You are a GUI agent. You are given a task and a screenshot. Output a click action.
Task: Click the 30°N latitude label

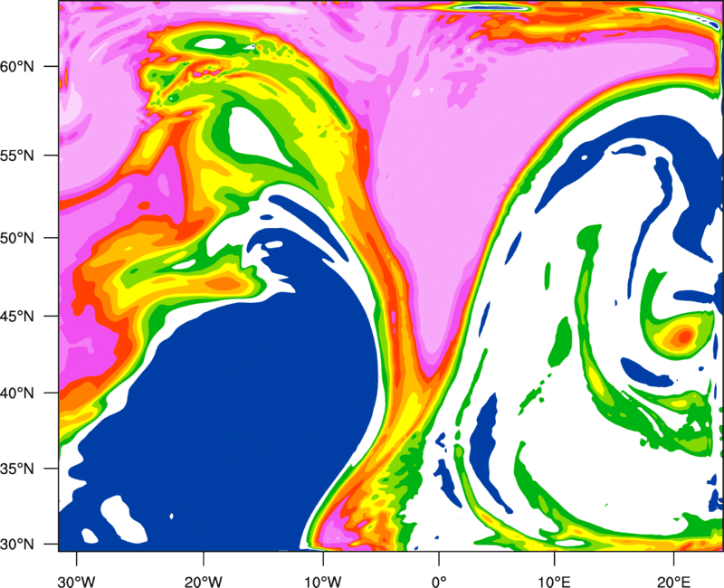pos(17,545)
